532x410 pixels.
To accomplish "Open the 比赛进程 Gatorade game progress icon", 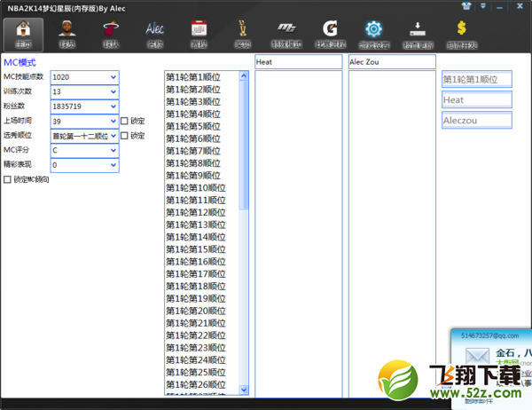I will click(x=331, y=35).
